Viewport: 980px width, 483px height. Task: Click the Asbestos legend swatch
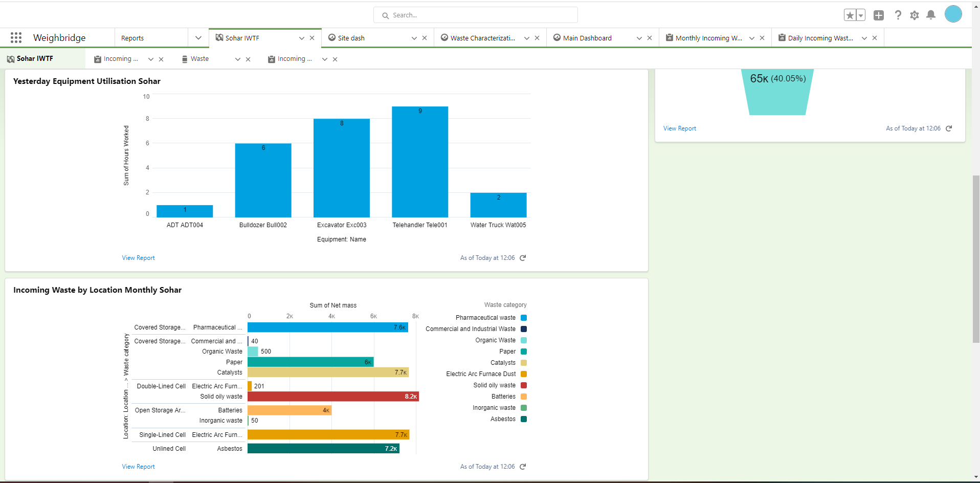pyautogui.click(x=524, y=419)
